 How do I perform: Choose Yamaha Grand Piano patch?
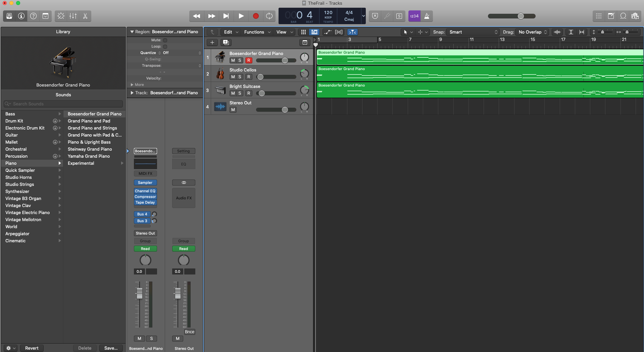click(x=94, y=156)
